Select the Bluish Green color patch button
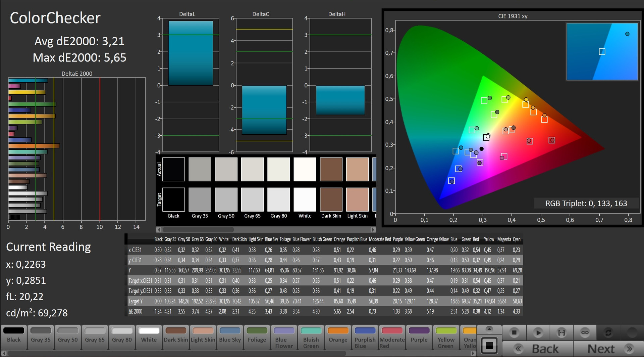 pyautogui.click(x=311, y=337)
